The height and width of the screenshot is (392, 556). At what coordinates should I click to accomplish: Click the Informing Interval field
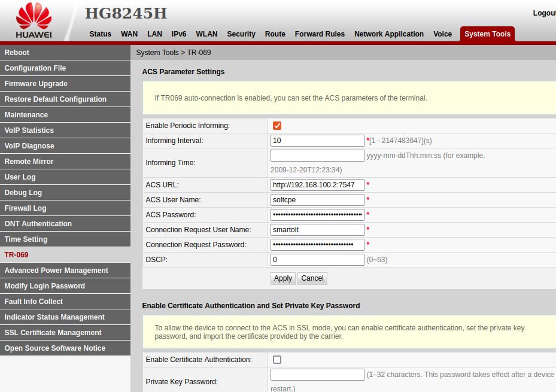pos(317,141)
